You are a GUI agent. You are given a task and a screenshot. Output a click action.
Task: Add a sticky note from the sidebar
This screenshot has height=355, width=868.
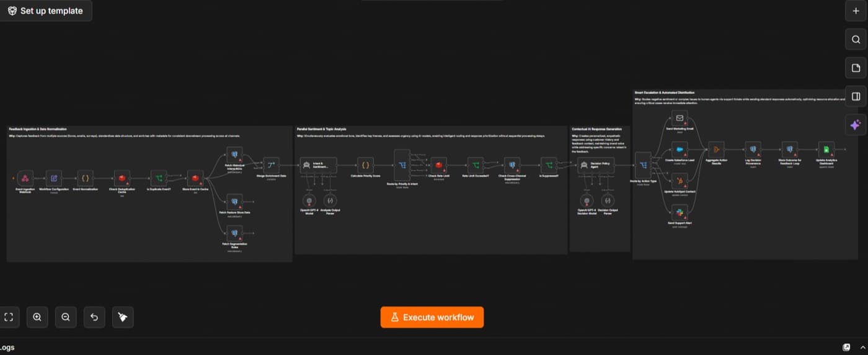856,68
